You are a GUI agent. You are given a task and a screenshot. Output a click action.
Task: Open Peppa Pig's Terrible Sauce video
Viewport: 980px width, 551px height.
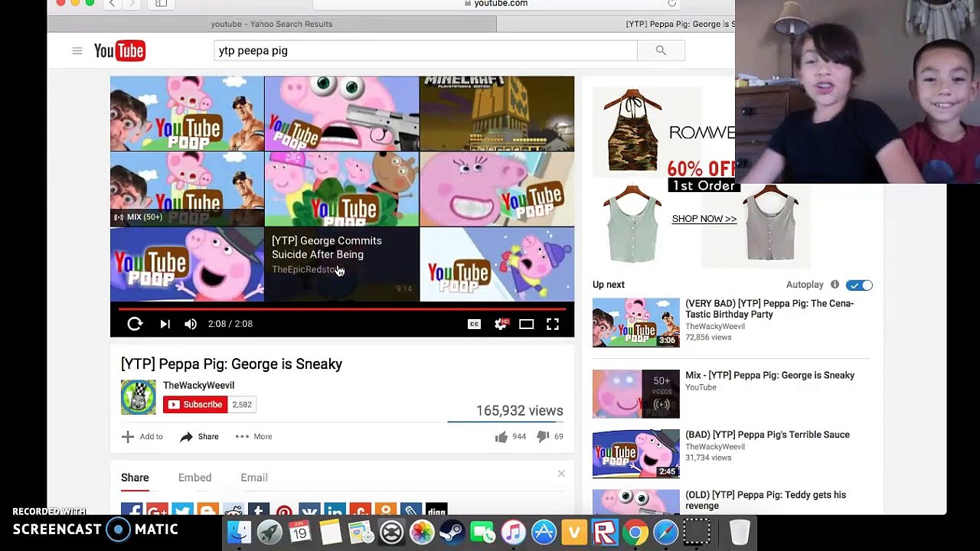click(x=767, y=435)
